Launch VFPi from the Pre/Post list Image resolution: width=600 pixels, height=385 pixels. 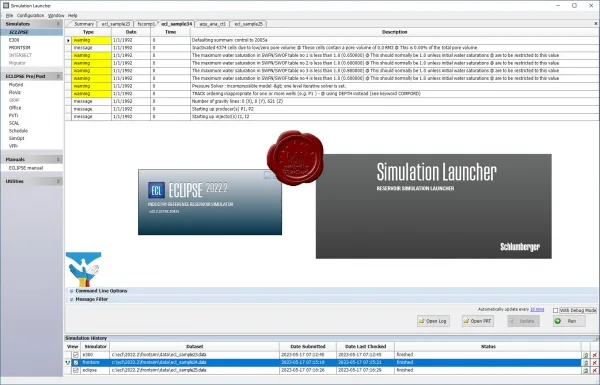pos(13,146)
